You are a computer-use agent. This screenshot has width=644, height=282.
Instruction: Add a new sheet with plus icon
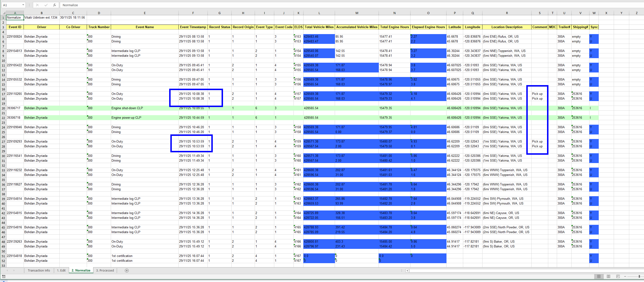127,271
